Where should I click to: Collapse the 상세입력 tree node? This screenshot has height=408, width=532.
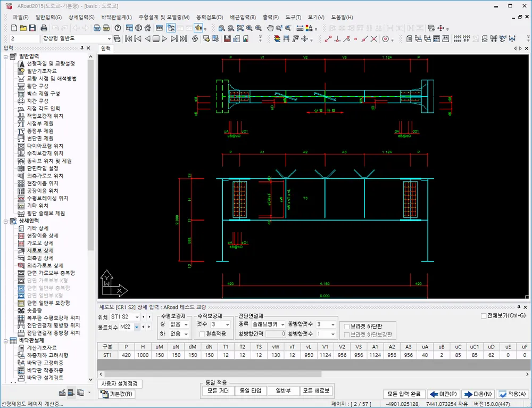click(x=6, y=221)
